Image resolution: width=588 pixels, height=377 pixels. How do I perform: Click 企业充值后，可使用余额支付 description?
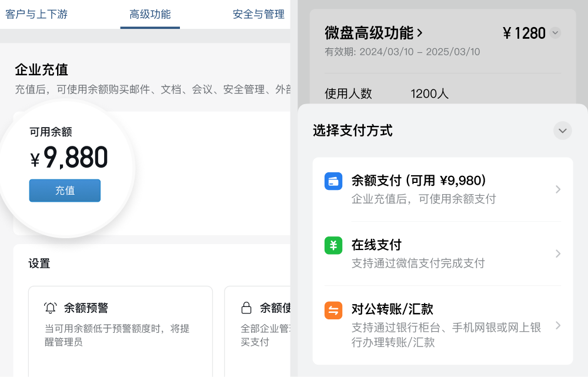[x=424, y=199]
